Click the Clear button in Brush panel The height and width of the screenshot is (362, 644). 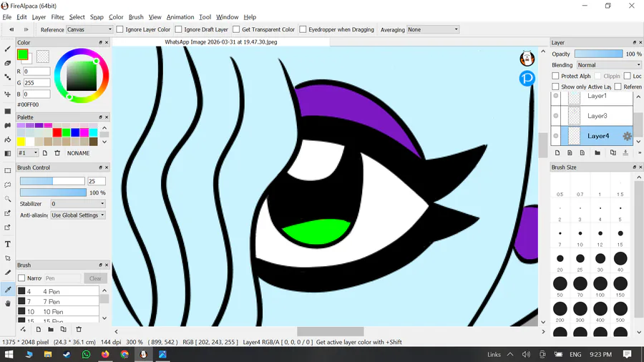click(x=95, y=278)
